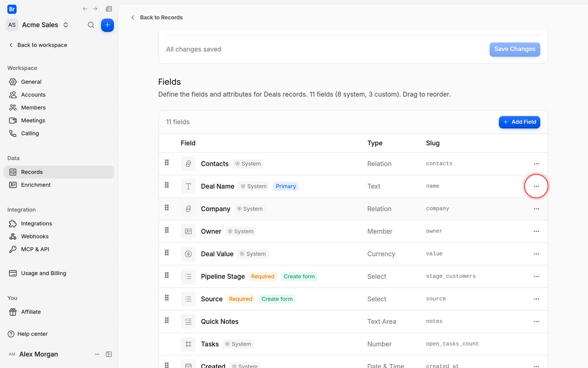The image size is (588, 368).
Task: Open options menu for Contacts field
Action: tap(537, 164)
